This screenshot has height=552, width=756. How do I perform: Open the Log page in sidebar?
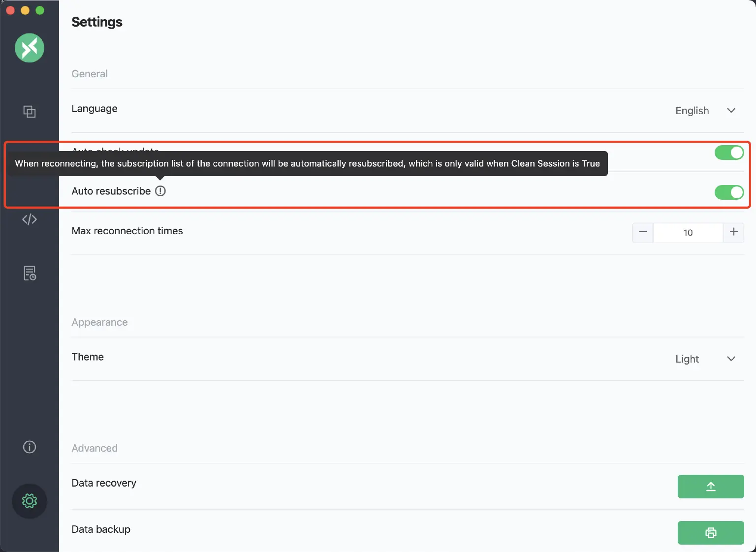(x=30, y=273)
